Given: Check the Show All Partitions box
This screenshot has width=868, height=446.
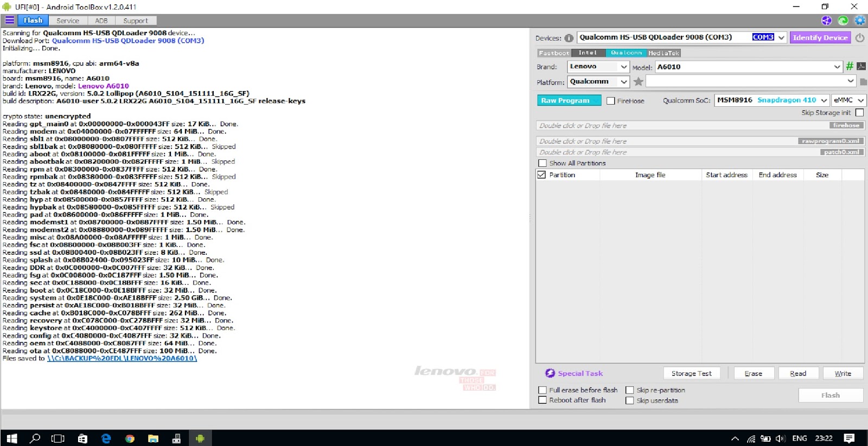Looking at the screenshot, I should click(542, 163).
